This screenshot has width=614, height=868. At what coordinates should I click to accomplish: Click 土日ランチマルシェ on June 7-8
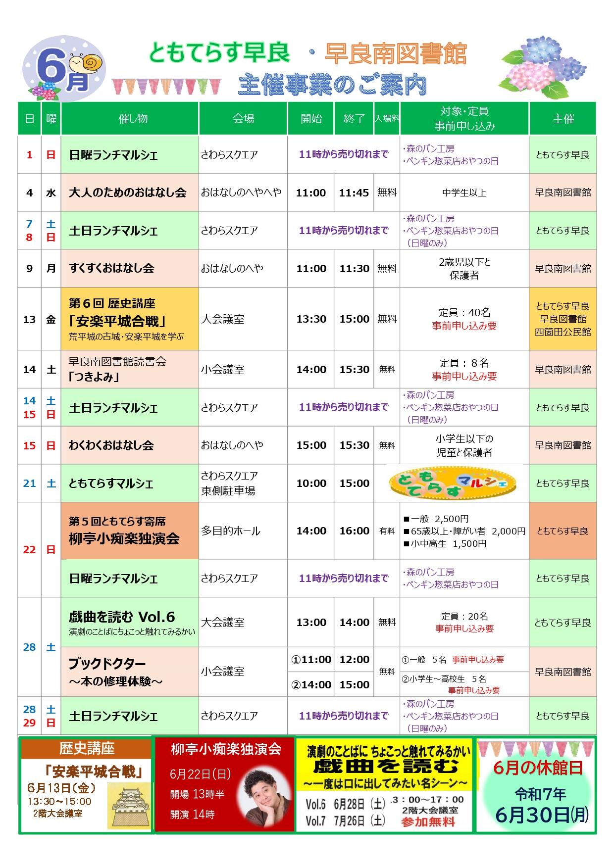[130, 230]
